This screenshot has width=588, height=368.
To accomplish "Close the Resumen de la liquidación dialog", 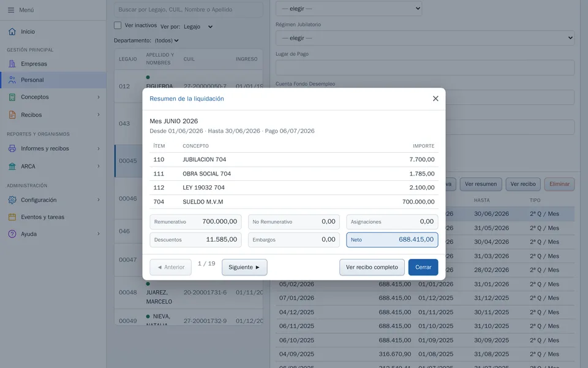I will tap(435, 98).
